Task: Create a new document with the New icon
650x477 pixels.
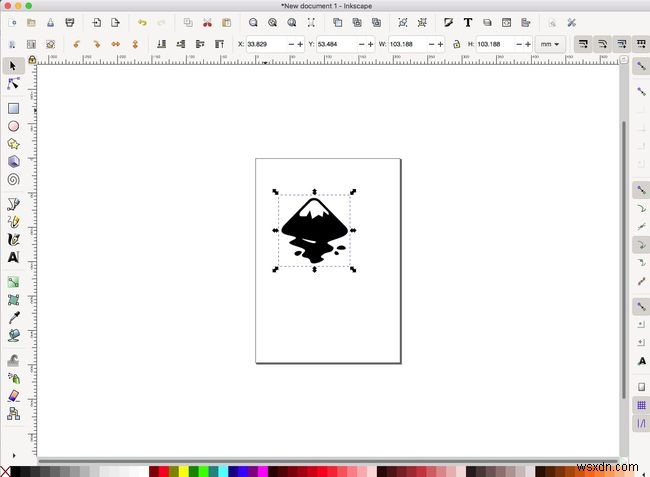Action: tap(12, 23)
